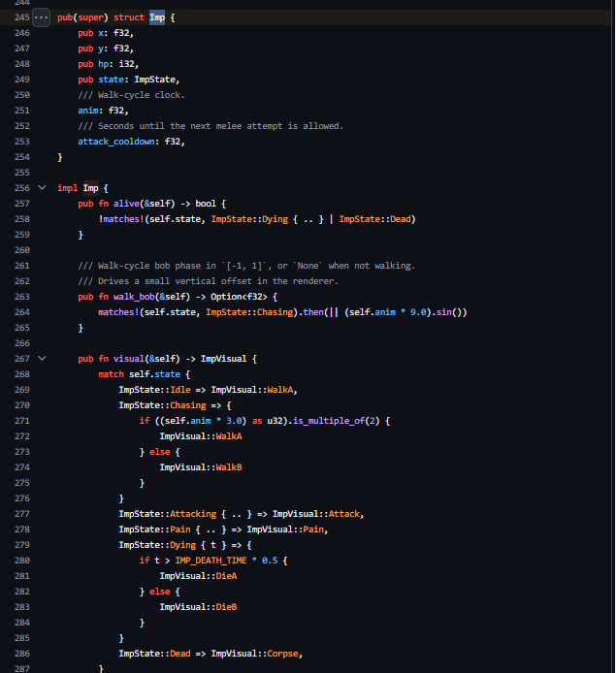Click the Corpse variant on line 286
This screenshot has width=616, height=673.
pos(282,654)
